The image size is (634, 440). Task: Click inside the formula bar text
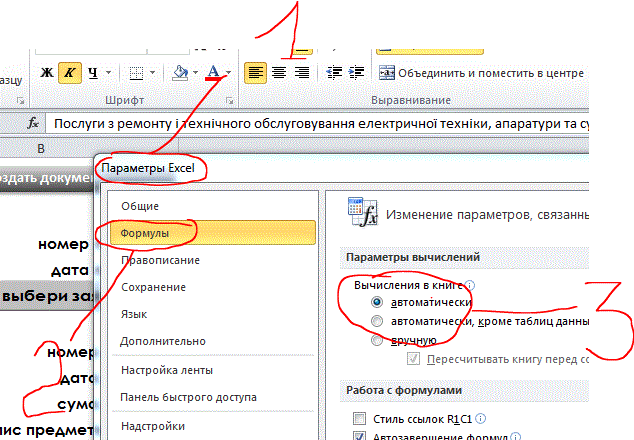pos(317,124)
